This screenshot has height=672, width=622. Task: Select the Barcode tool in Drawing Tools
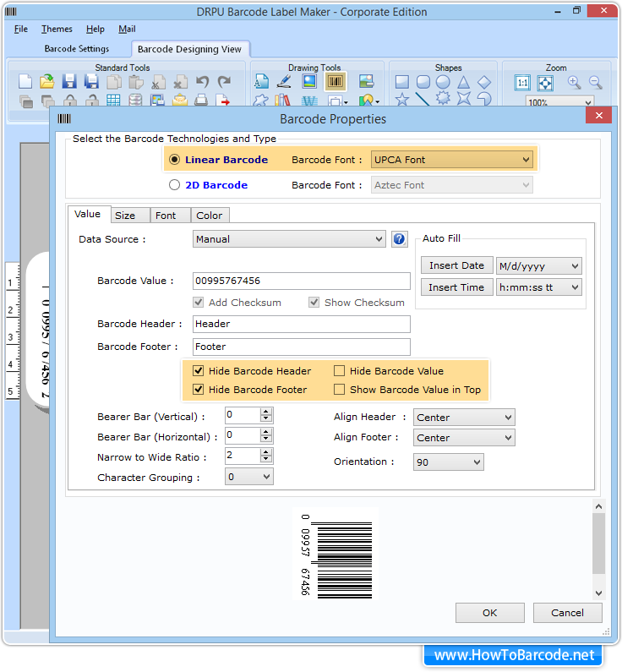[335, 81]
